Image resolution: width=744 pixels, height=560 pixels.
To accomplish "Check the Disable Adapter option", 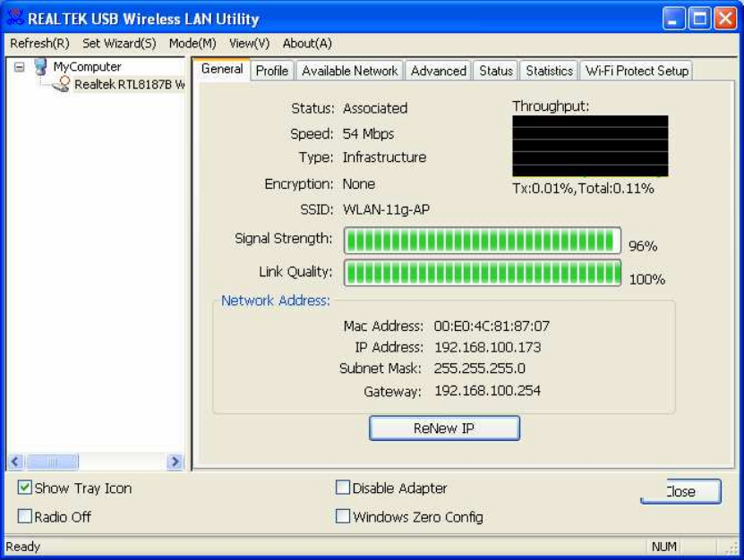I will pyautogui.click(x=343, y=488).
